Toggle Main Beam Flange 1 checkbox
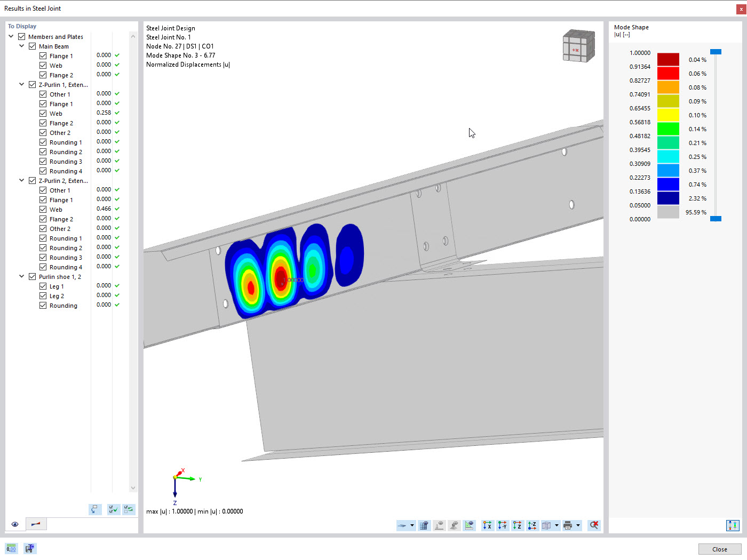Viewport: 747px width, 560px height. coord(43,56)
